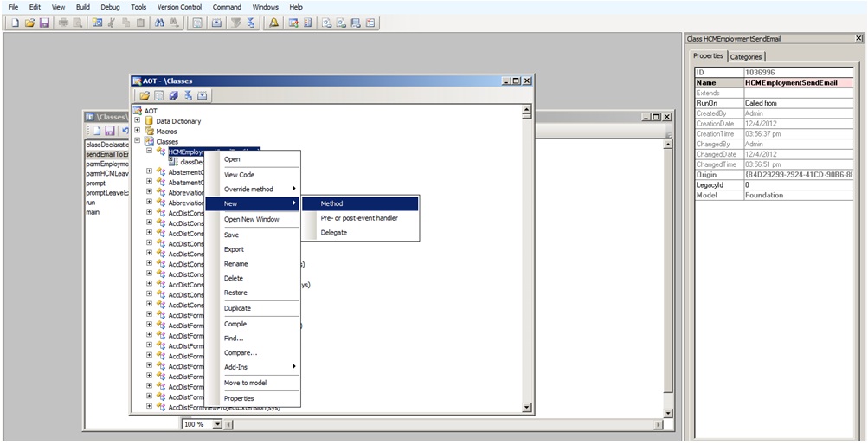Screen dimensions: 868x445
Task: Click the New document icon in main toolbar
Action: [16, 23]
